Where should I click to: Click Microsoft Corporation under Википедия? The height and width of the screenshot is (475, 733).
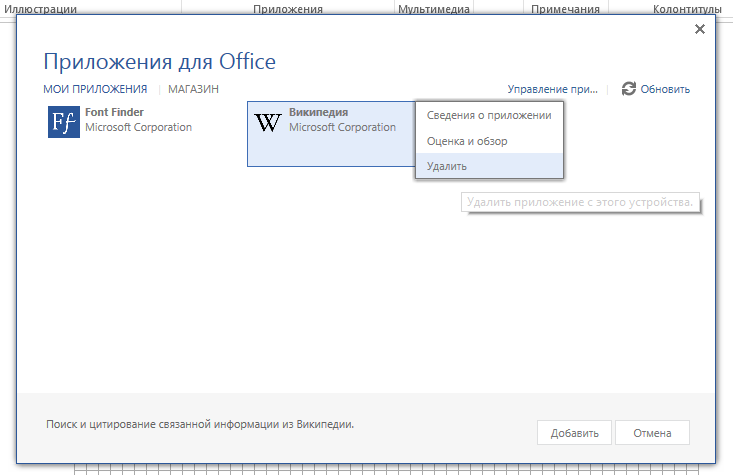[342, 127]
